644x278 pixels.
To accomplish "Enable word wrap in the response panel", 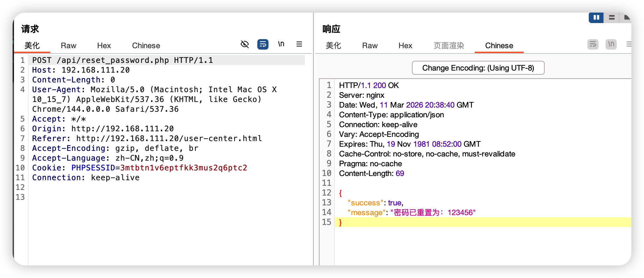I will click(593, 44).
